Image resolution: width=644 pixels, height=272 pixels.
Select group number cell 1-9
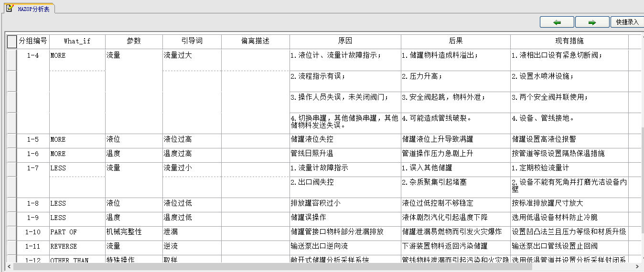coord(33,218)
